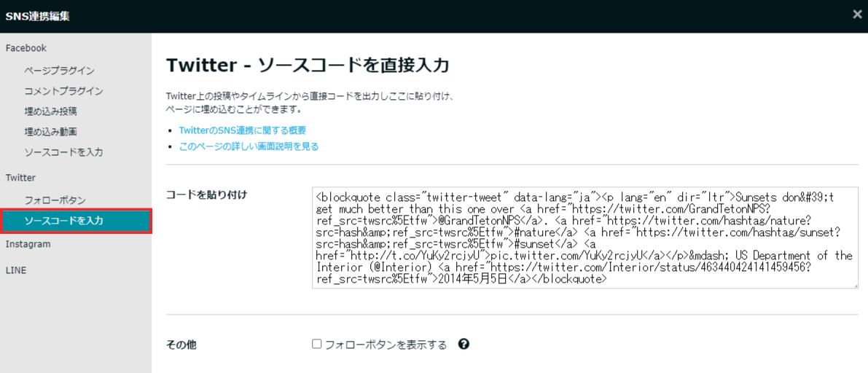
Task: Click コードを貼り付け label
Action: click(x=206, y=195)
